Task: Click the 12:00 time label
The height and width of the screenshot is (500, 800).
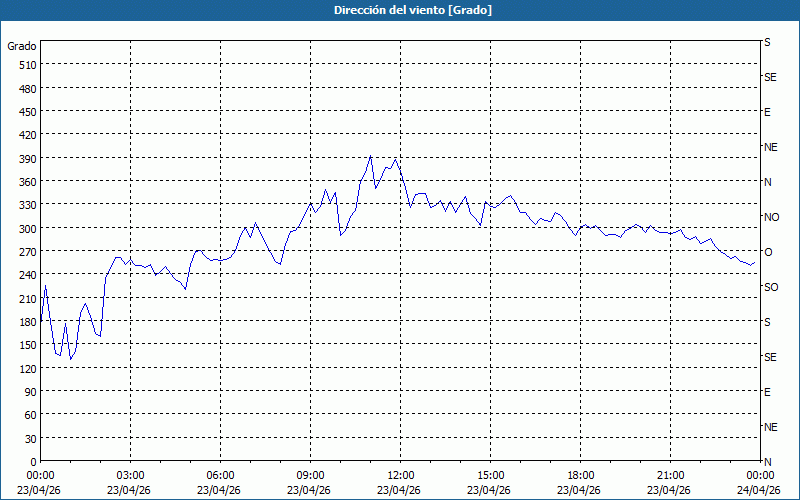Action: tap(400, 476)
